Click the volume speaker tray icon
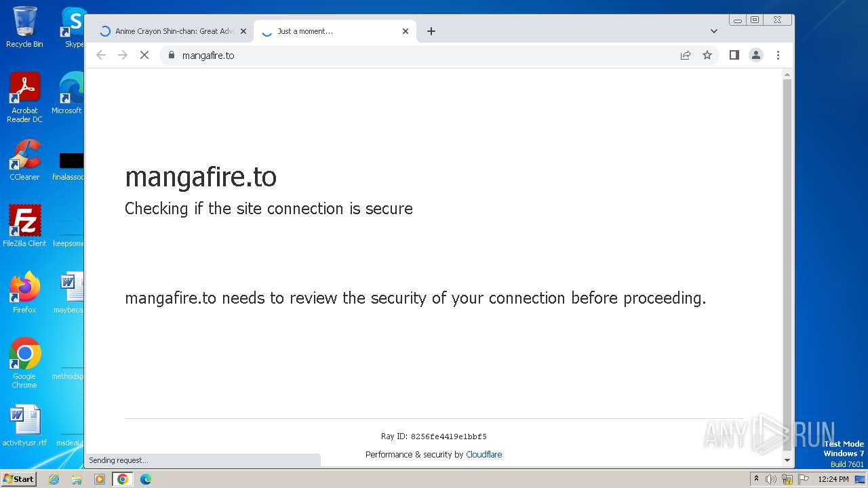Image resolution: width=868 pixels, height=488 pixels. click(771, 479)
